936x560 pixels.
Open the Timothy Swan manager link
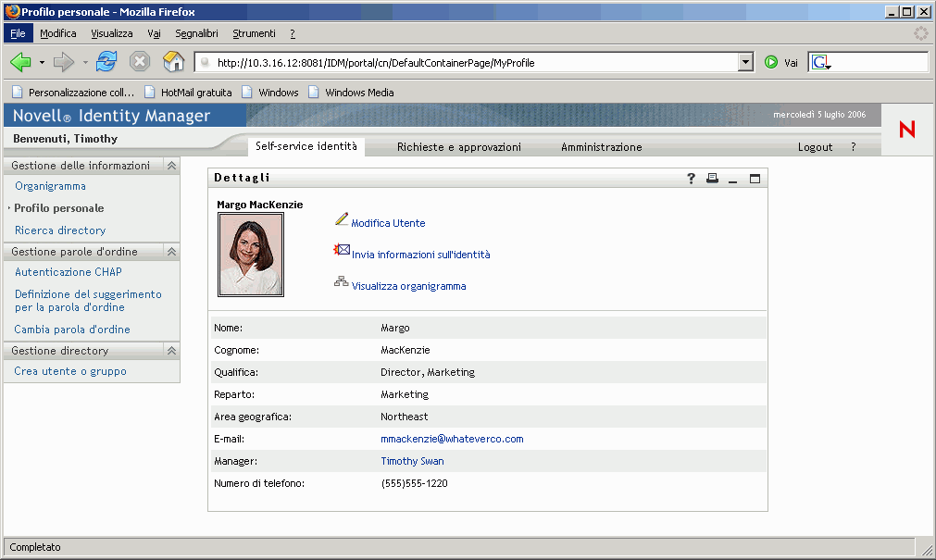tap(412, 461)
